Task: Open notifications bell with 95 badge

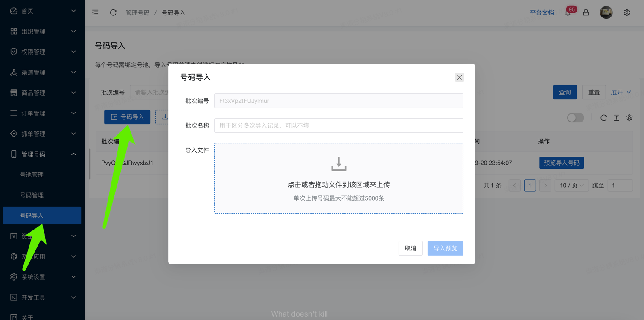Action: coord(568,13)
